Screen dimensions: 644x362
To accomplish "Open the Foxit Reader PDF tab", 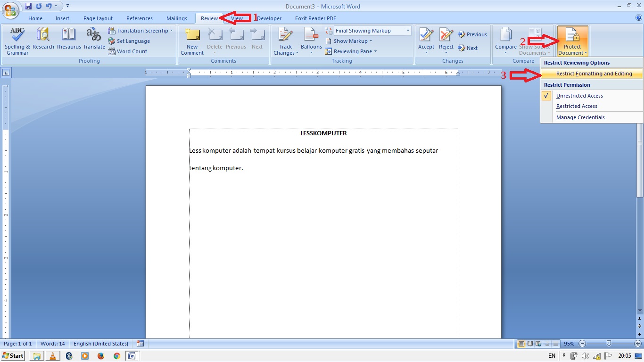I will point(315,18).
